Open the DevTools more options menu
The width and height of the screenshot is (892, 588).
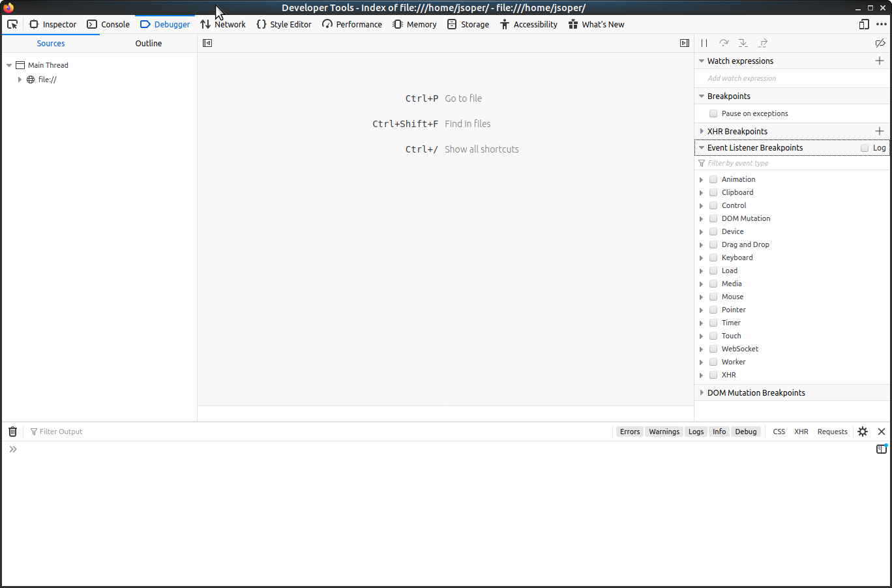882,24
